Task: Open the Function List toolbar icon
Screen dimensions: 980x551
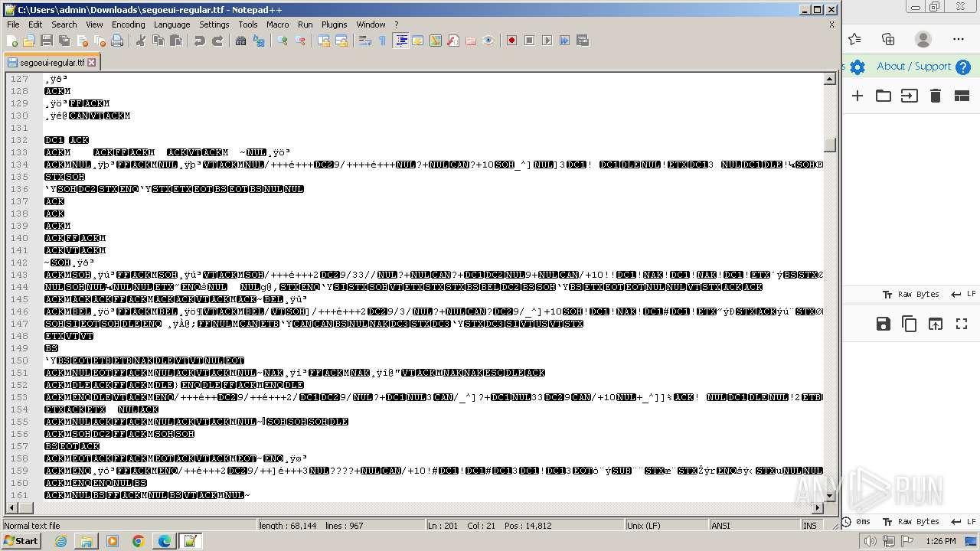Action: click(x=453, y=41)
